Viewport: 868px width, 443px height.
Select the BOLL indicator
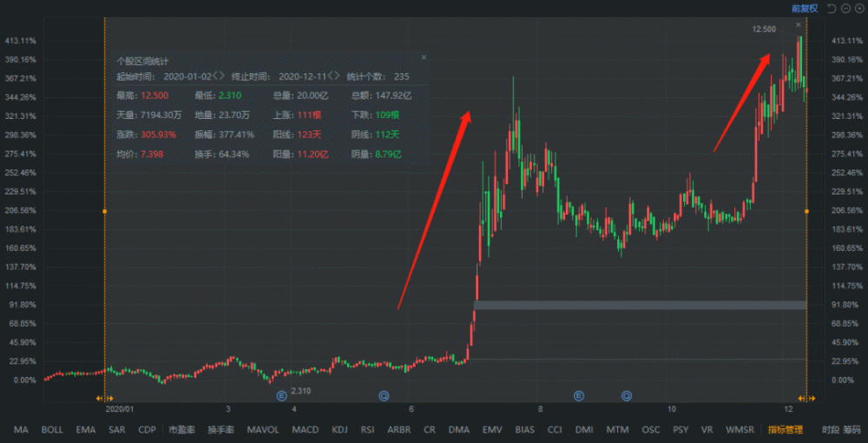coord(52,430)
